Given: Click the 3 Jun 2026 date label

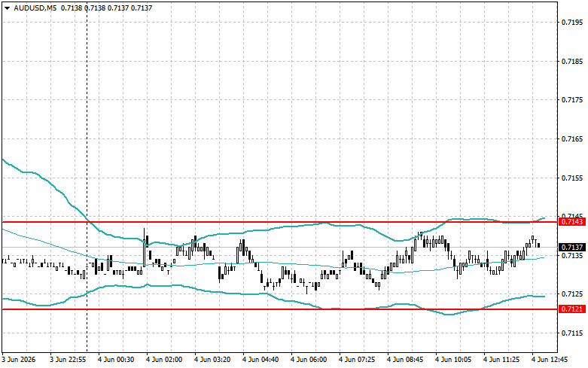Looking at the screenshot, I should [19, 360].
